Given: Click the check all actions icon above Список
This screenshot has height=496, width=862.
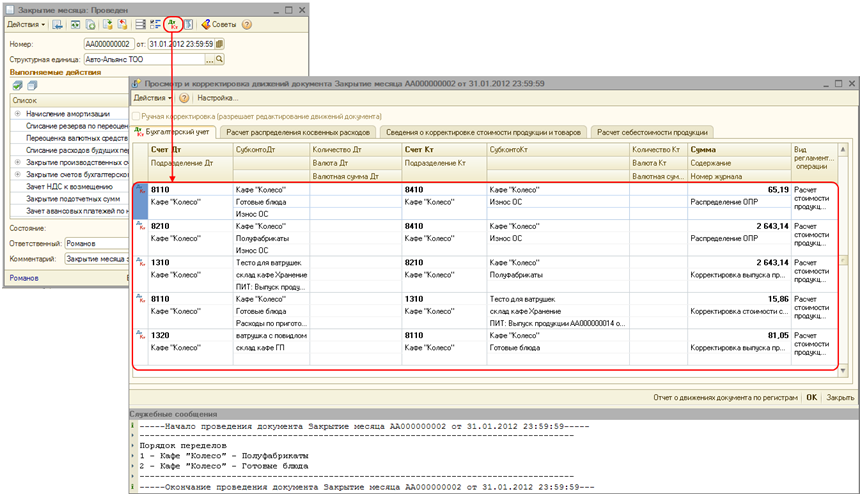Looking at the screenshot, I should (17, 86).
